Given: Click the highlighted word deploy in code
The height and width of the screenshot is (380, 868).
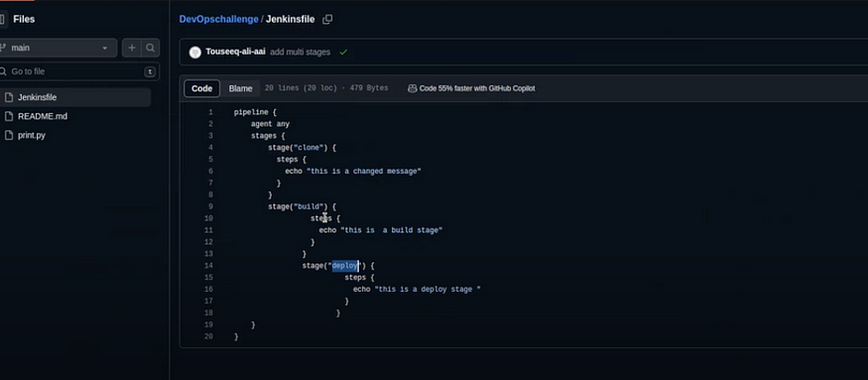Looking at the screenshot, I should [345, 266].
